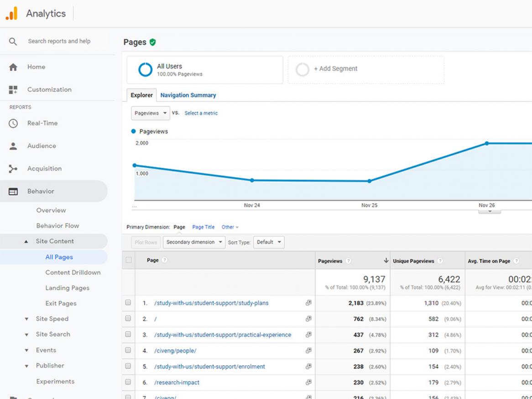Open the Customization section icon
The width and height of the screenshot is (532, 399).
coord(13,89)
